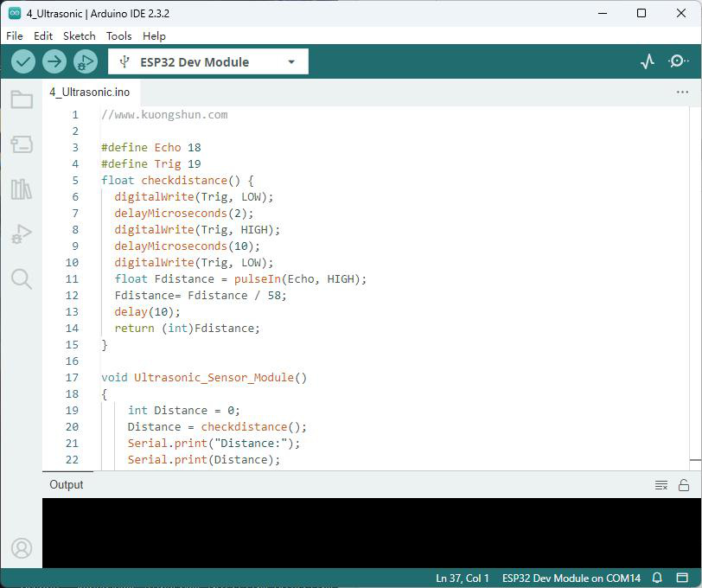Open the Help menu

pyautogui.click(x=154, y=35)
